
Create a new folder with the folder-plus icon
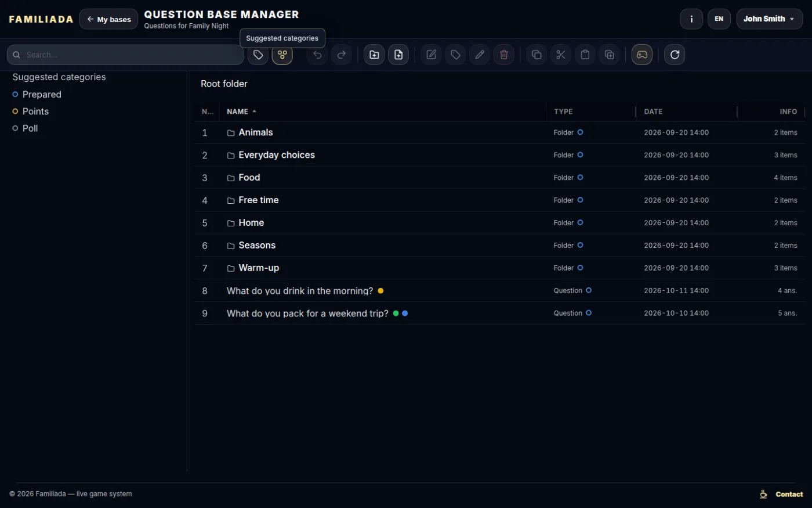tap(374, 55)
